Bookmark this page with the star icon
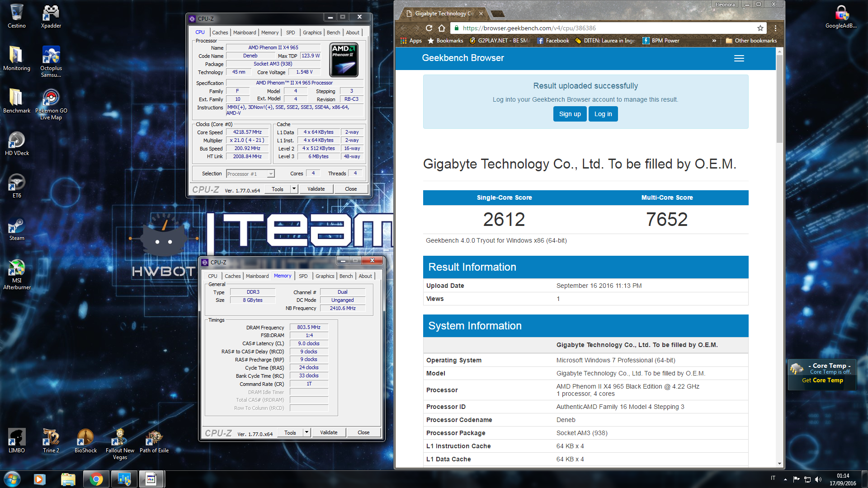The width and height of the screenshot is (868, 488). (x=760, y=28)
